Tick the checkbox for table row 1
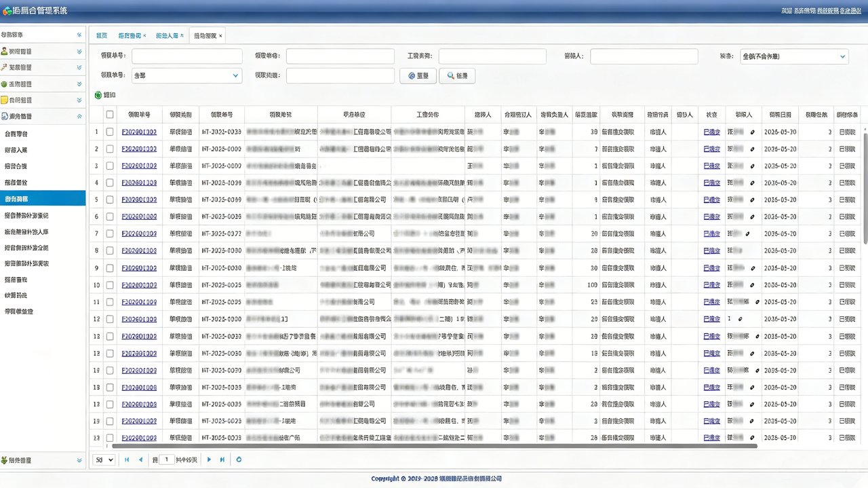 point(110,132)
